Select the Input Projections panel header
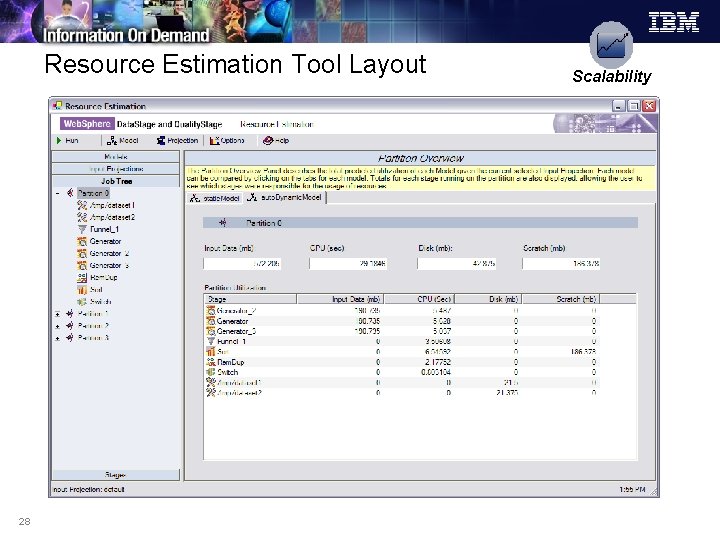The width and height of the screenshot is (720, 540). coord(116,169)
